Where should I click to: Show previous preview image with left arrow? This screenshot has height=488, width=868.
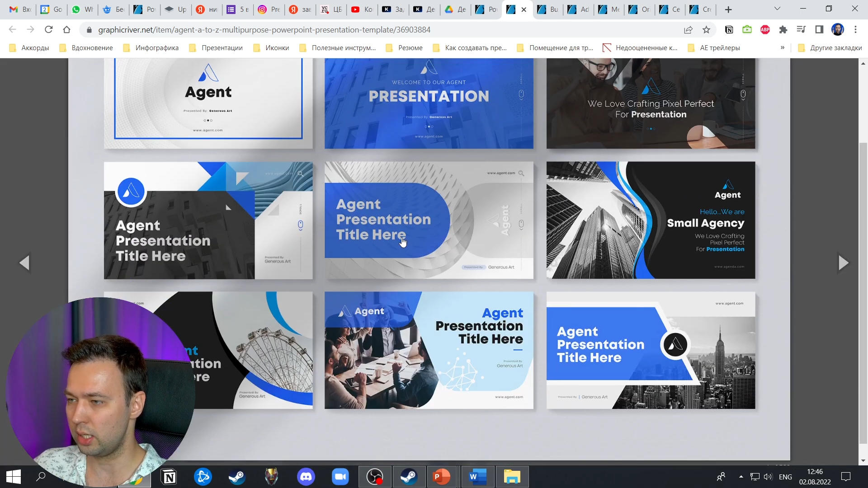(24, 263)
